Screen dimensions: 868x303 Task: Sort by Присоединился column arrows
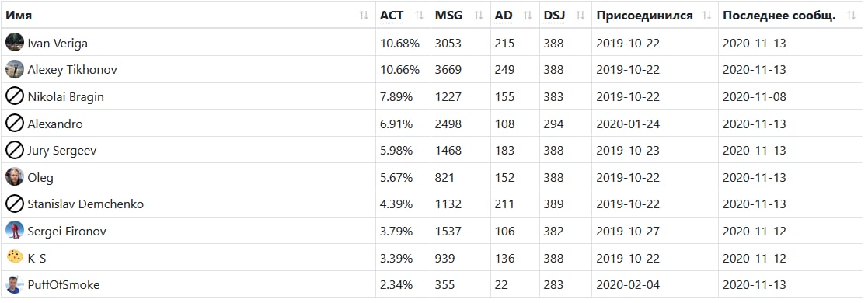pyautogui.click(x=707, y=16)
